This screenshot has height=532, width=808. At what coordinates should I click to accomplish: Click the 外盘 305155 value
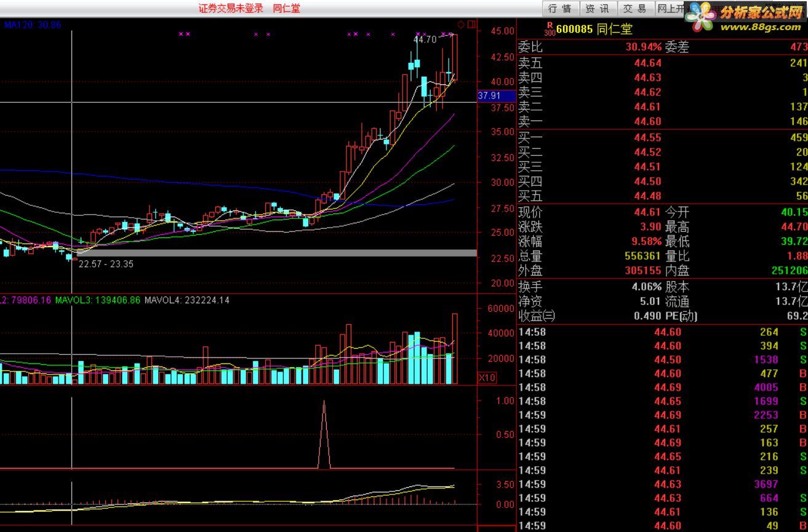pyautogui.click(x=642, y=271)
